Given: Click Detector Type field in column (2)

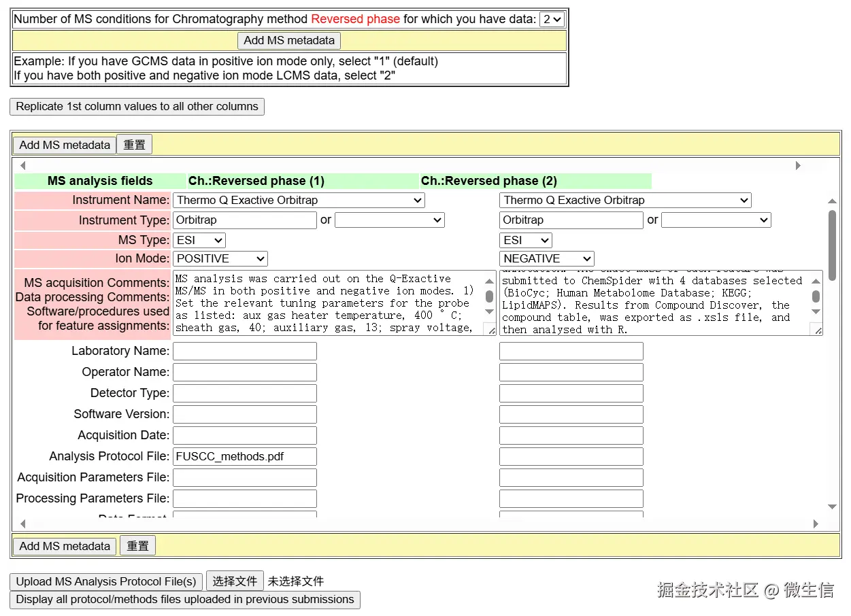Looking at the screenshot, I should point(571,394).
